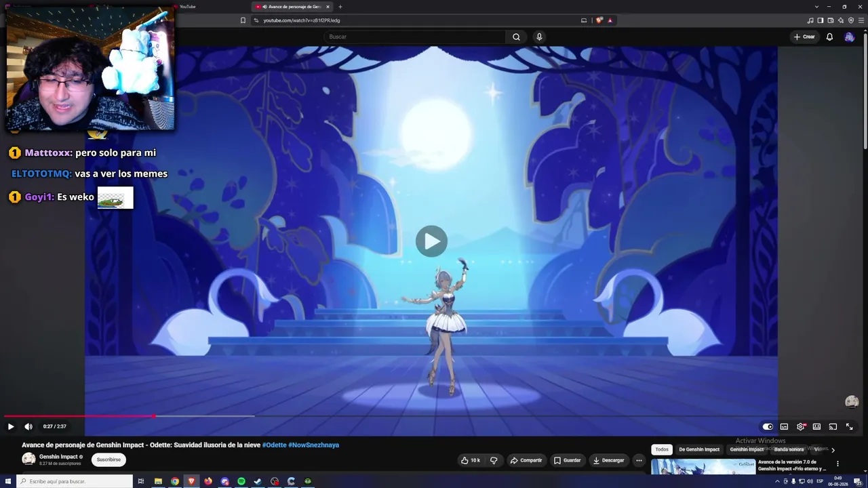Open YouTube notifications bell

[x=829, y=37]
